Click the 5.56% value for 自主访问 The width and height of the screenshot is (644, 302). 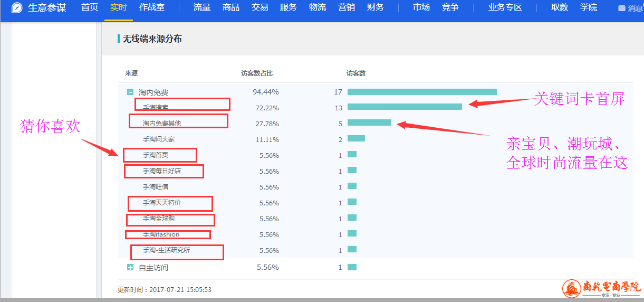coord(267,267)
